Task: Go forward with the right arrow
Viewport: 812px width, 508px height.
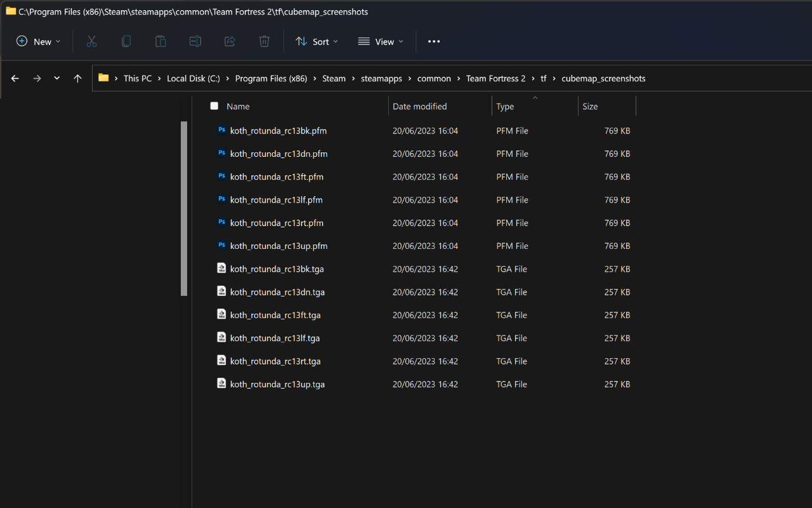Action: click(x=37, y=78)
